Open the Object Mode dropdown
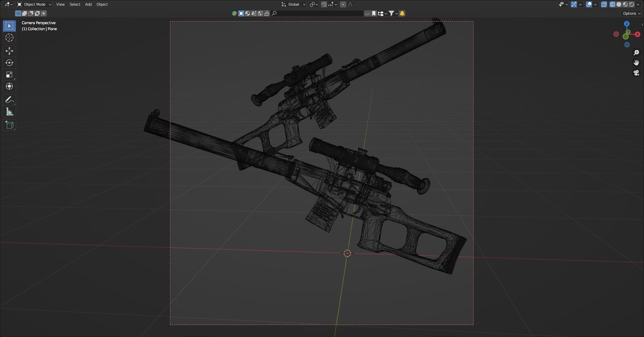Image resolution: width=644 pixels, height=337 pixels. click(x=34, y=4)
